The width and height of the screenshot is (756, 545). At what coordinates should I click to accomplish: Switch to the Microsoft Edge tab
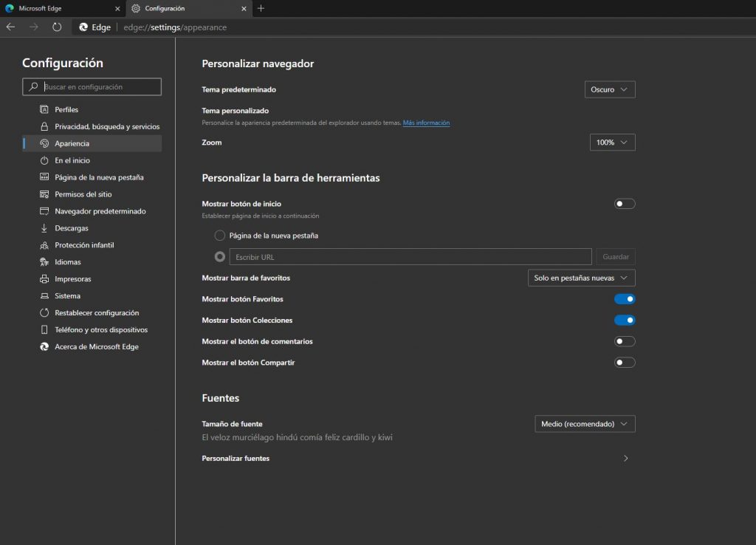point(63,9)
